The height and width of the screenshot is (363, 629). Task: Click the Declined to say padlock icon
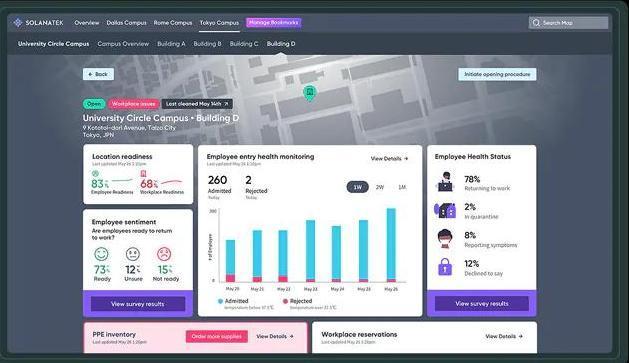pos(445,267)
